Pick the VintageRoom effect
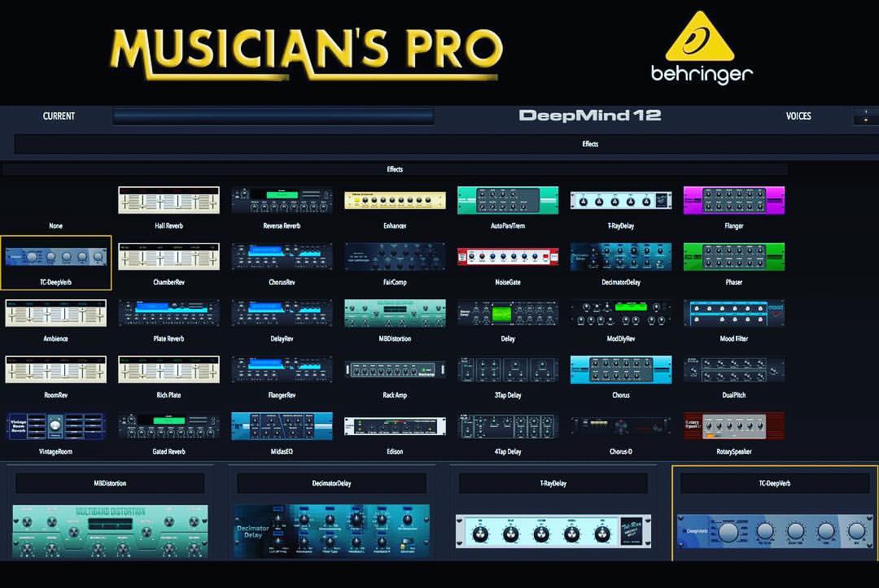879x588 pixels. [55, 426]
